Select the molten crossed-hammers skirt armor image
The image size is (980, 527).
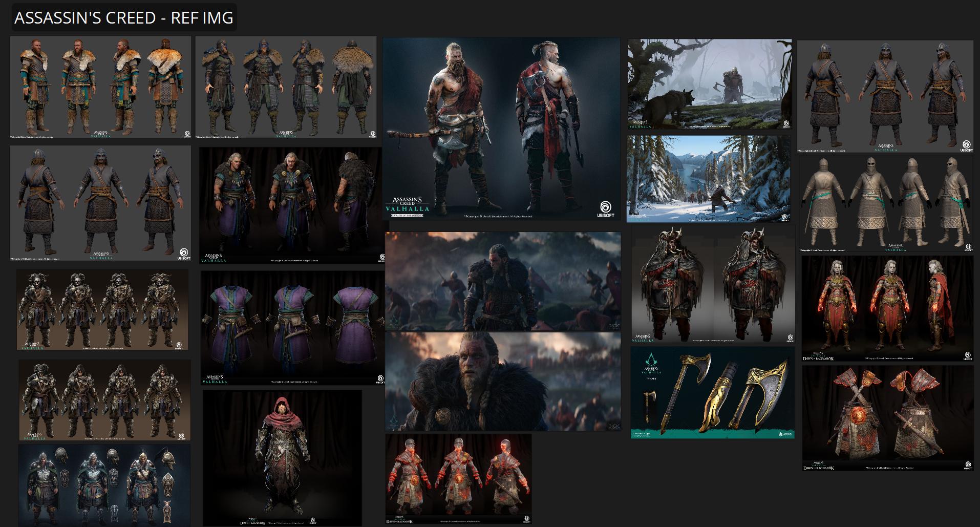[888, 418]
